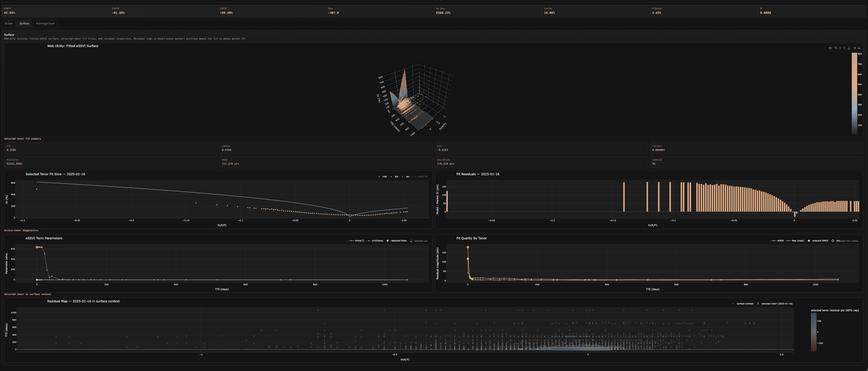Screen dimensions: 868x371
Task: Switch to the Strikes tab
Action: point(8,24)
